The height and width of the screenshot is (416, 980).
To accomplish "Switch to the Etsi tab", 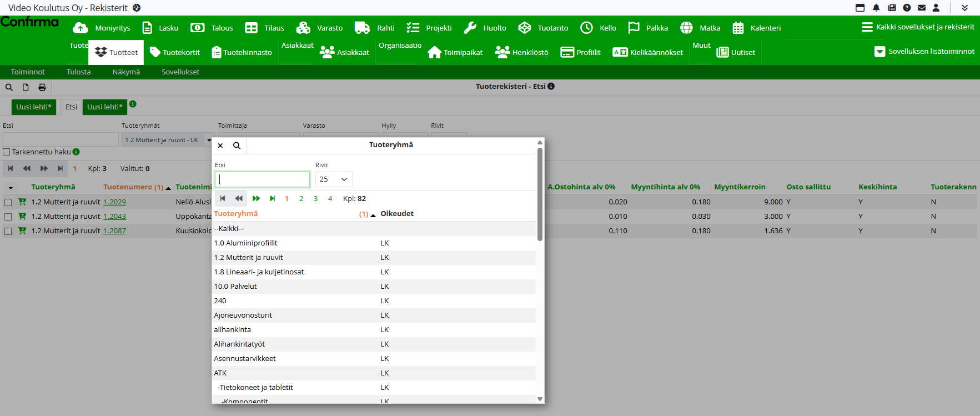I will pyautogui.click(x=71, y=107).
